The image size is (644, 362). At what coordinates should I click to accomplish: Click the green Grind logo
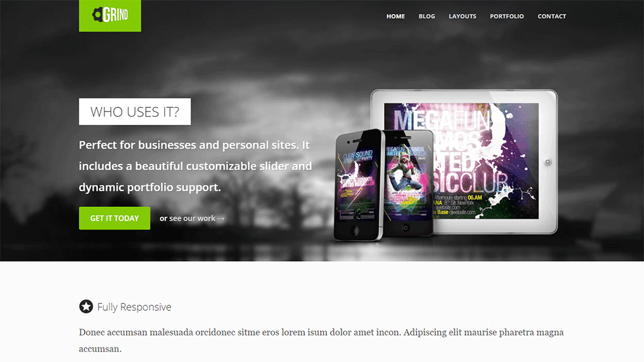pyautogui.click(x=110, y=16)
